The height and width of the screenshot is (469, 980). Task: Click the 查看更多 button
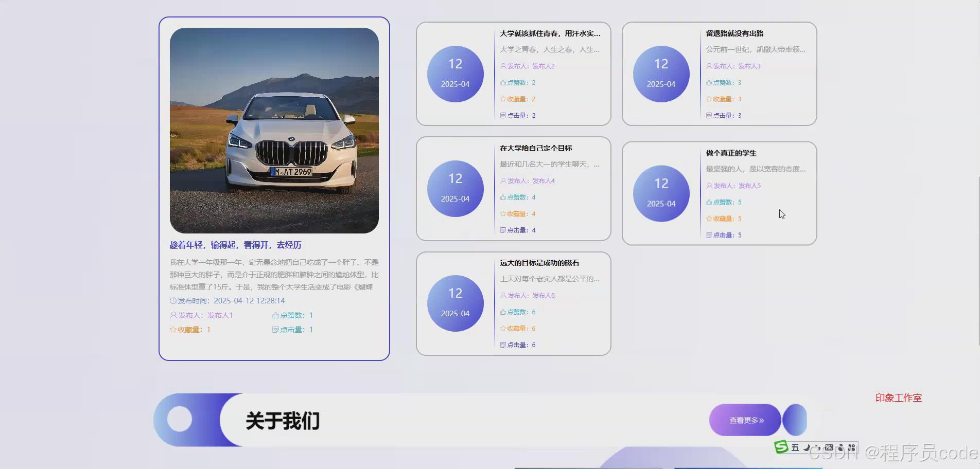744,420
